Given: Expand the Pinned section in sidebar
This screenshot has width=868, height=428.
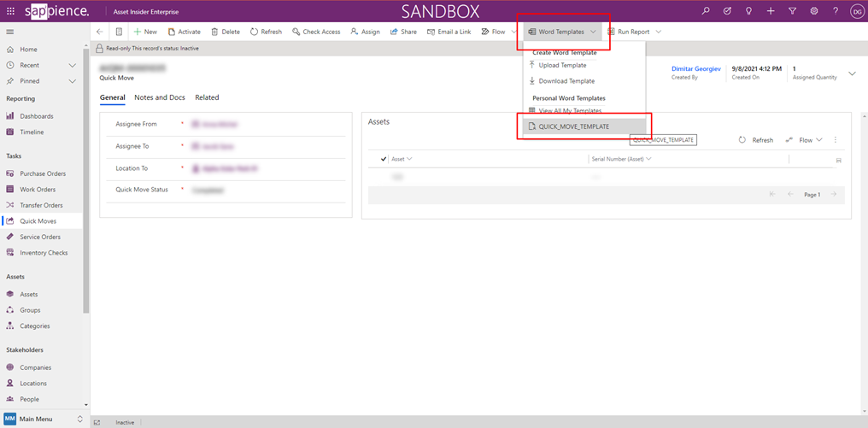Looking at the screenshot, I should click(x=73, y=81).
